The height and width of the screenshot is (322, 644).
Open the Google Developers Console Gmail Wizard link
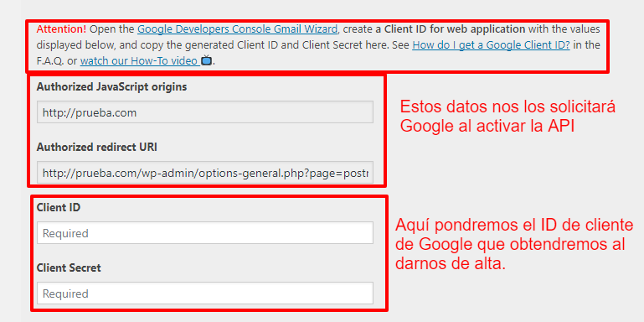point(237,29)
